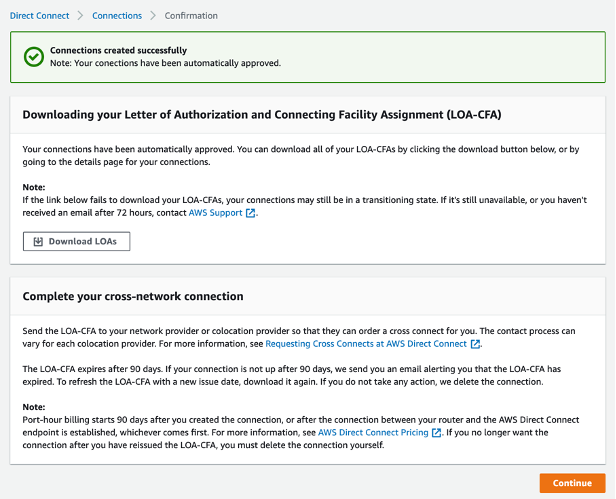Open the AWS Support link
This screenshot has width=616, height=499.
(215, 213)
